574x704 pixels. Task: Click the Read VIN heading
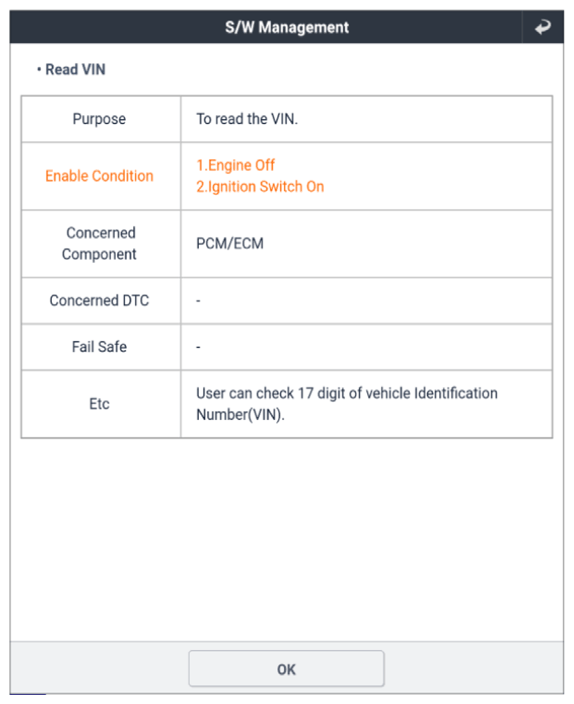pos(71,70)
